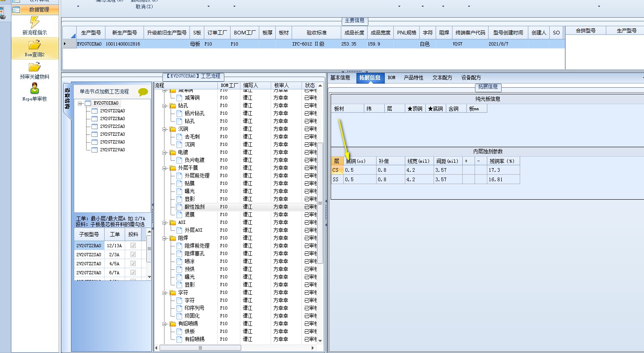Select the 退膜 process step
This screenshot has width=644, height=353.
190,215
